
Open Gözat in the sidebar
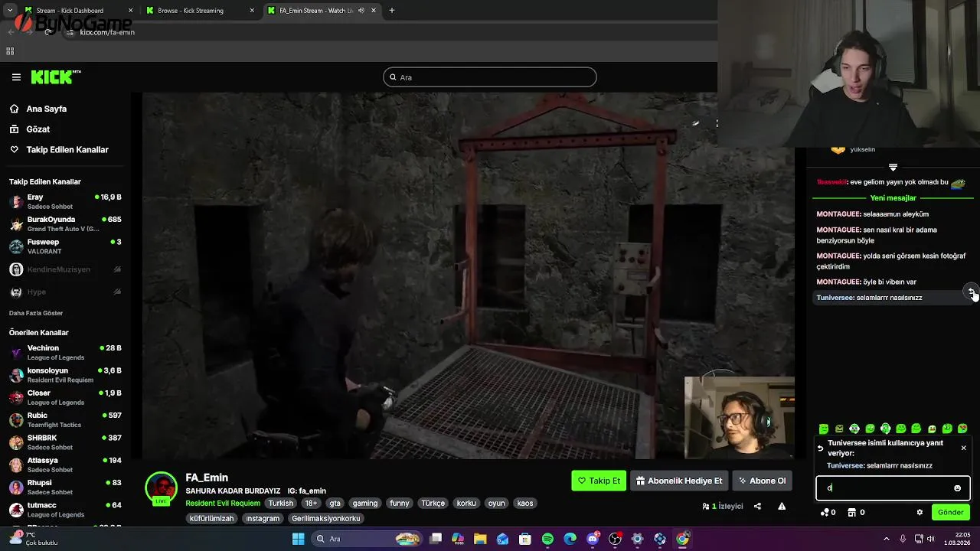[x=38, y=129]
